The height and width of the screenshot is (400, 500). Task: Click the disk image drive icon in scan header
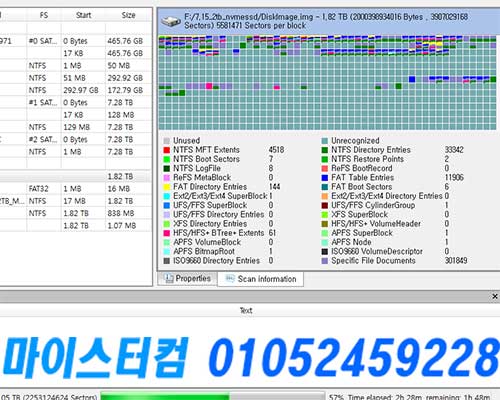coord(171,22)
